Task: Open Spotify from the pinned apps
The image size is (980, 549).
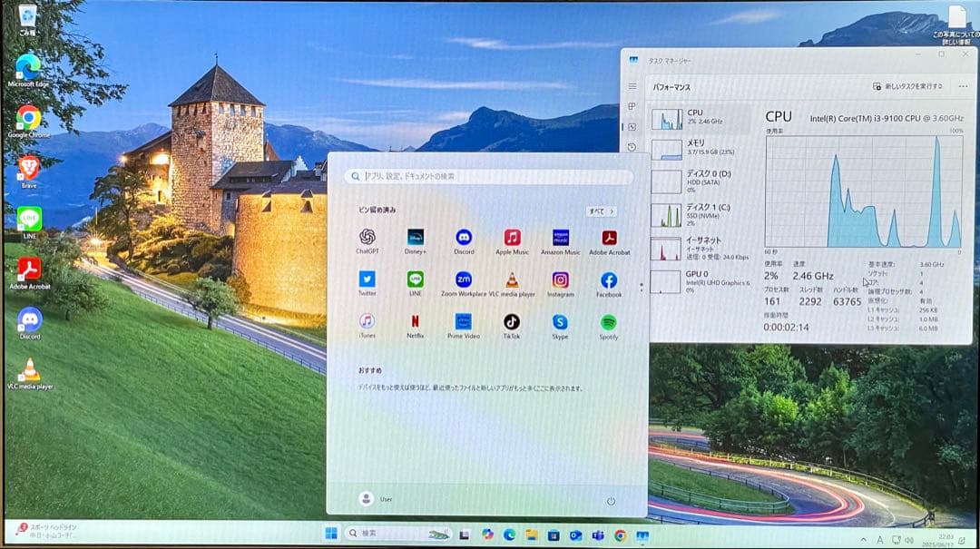Action: (x=608, y=323)
